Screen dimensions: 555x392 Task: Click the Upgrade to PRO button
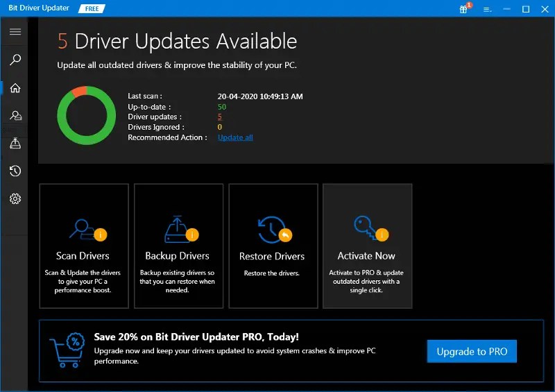tap(472, 351)
